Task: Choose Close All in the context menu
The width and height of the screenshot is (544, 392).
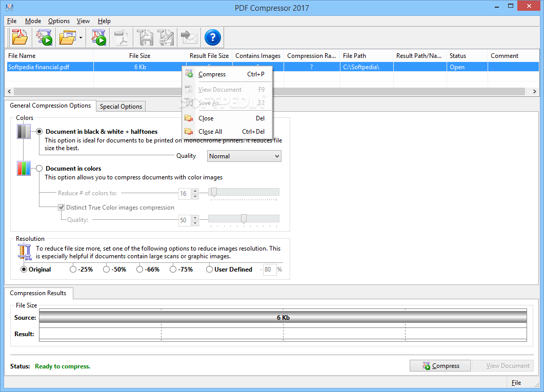Action: point(227,131)
